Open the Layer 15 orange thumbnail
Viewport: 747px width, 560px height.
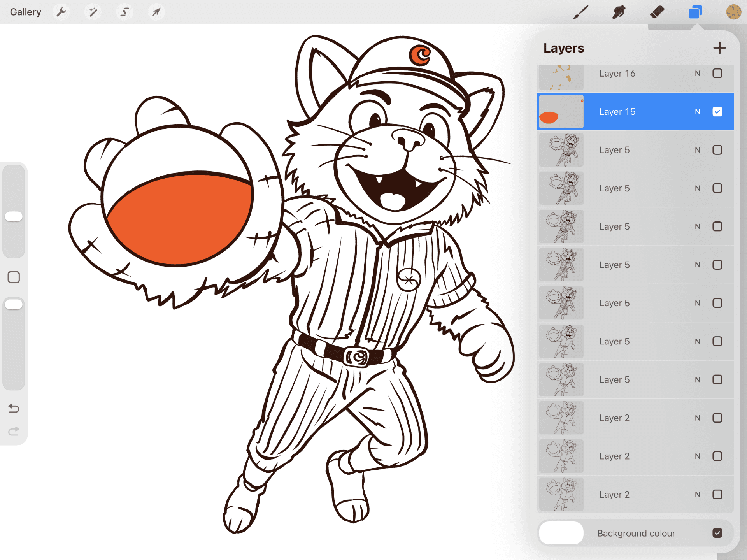[561, 112]
